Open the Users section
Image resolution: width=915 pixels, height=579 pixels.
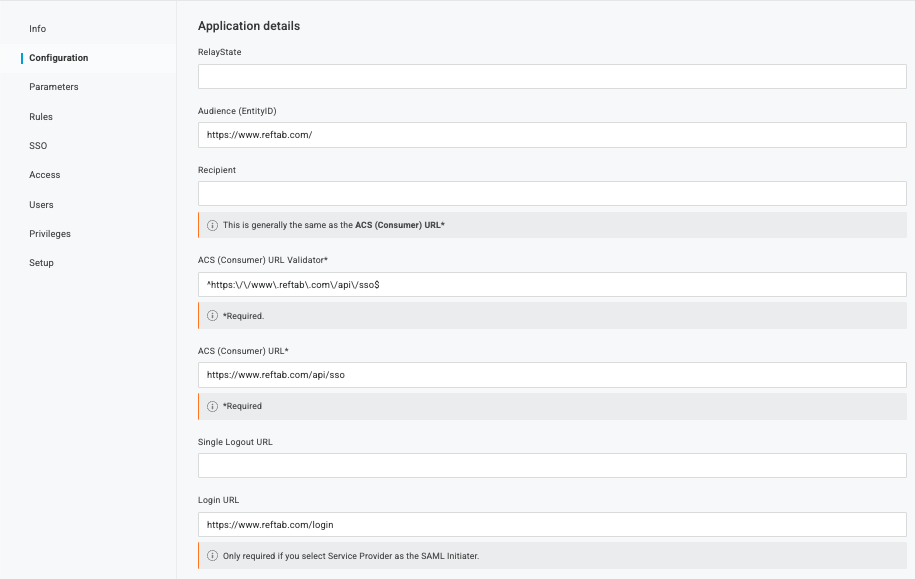click(x=41, y=204)
